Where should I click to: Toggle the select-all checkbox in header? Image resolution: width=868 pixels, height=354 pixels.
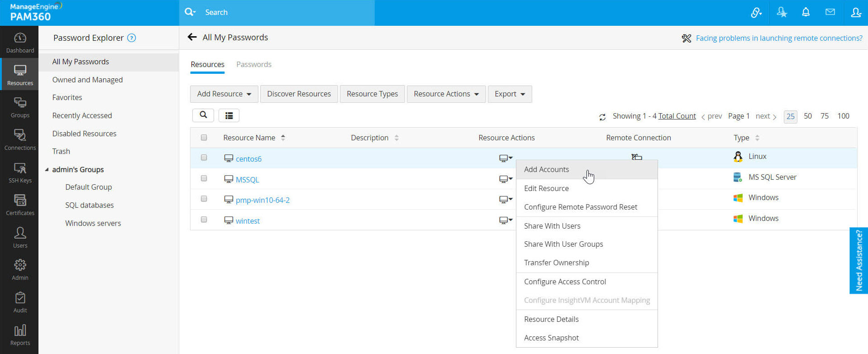coord(204,138)
